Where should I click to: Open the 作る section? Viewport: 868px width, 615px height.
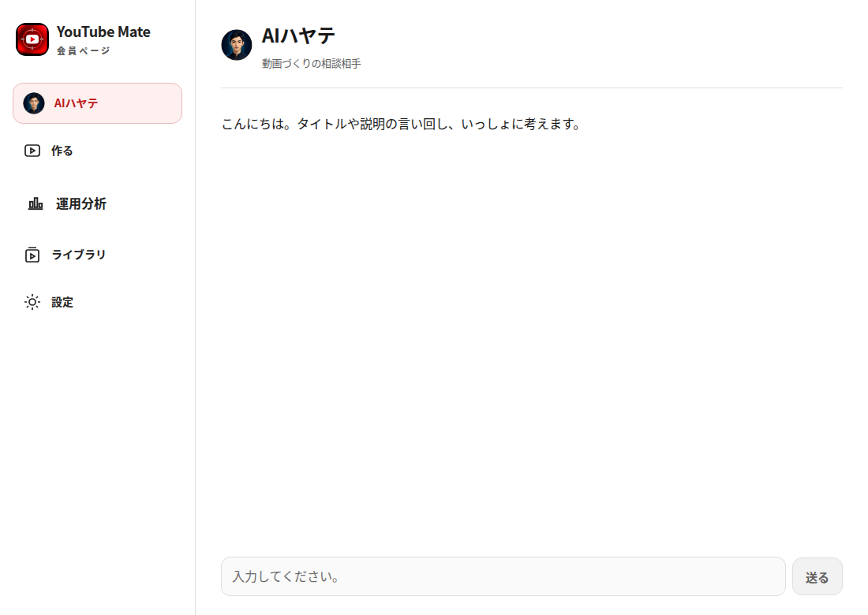point(97,151)
